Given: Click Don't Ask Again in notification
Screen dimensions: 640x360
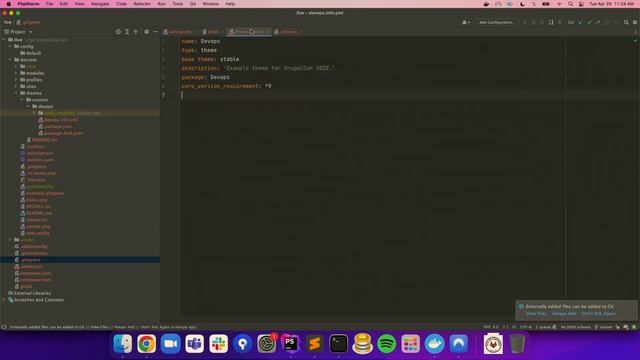Looking at the screenshot, I should pos(598,313).
